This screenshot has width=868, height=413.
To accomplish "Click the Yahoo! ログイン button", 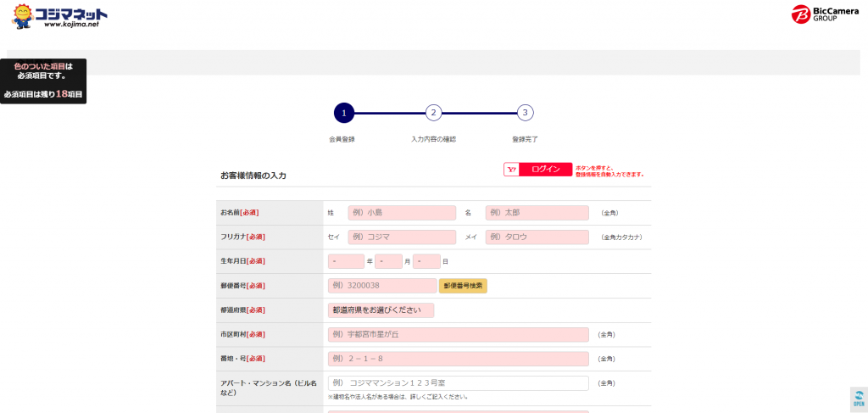I will coord(537,170).
